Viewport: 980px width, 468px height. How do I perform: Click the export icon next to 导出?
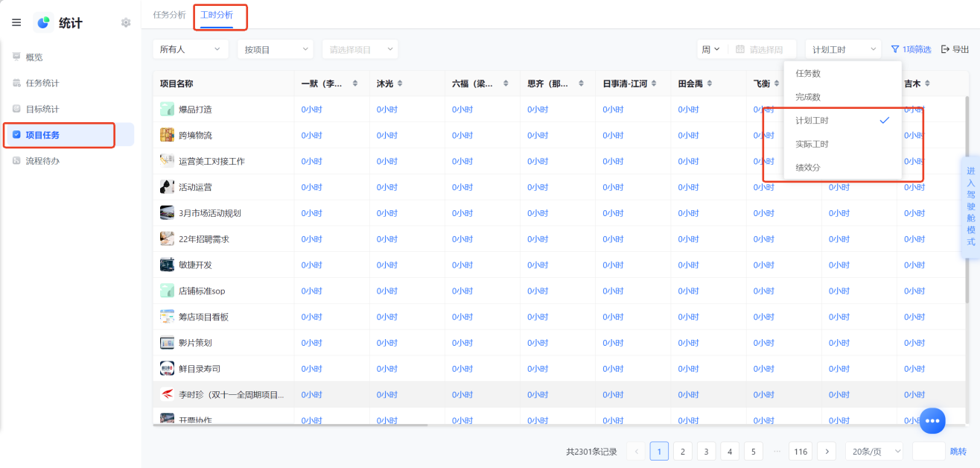tap(945, 49)
